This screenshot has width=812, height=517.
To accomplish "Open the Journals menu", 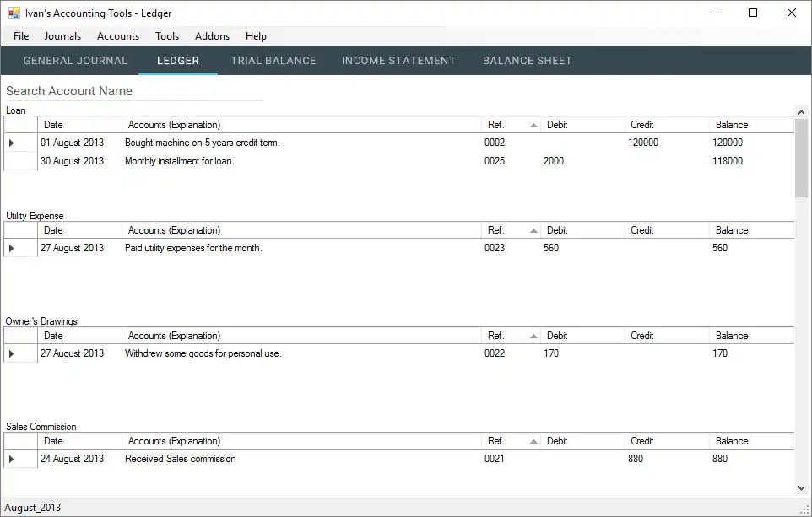I will click(x=62, y=36).
